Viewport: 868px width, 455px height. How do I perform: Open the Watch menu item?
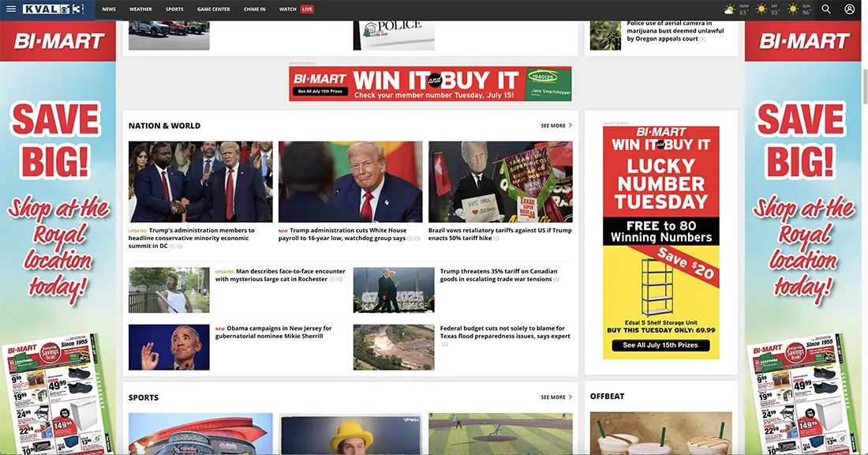click(x=287, y=9)
